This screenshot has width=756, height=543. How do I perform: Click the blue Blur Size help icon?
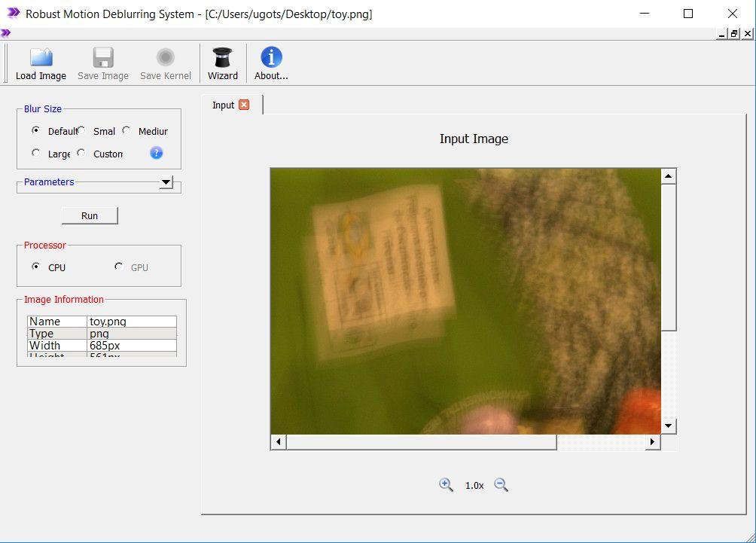[156, 153]
